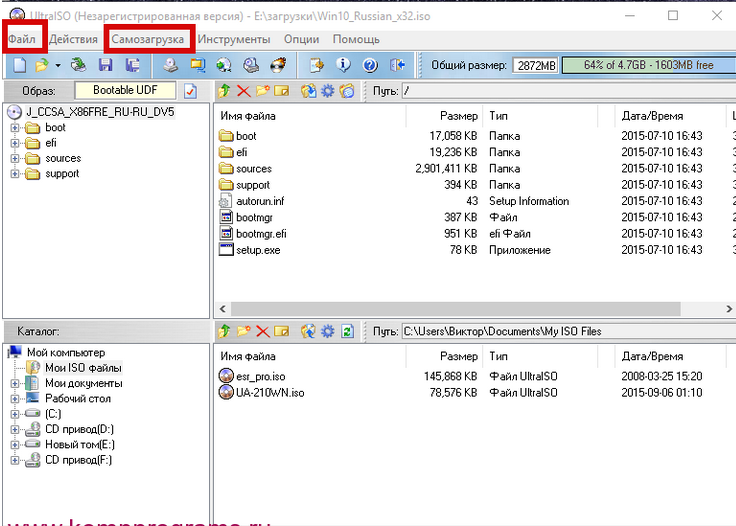Click the Save floppy disk icon
This screenshot has height=526, width=736.
(x=105, y=65)
